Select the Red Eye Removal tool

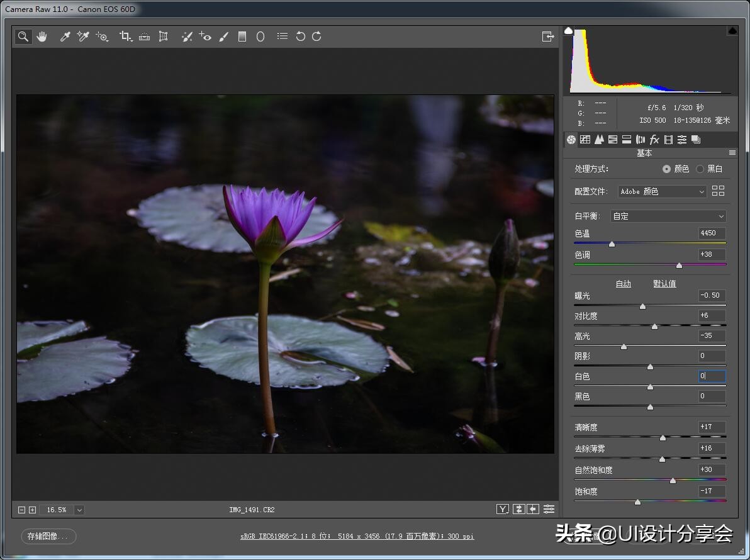coord(205,36)
